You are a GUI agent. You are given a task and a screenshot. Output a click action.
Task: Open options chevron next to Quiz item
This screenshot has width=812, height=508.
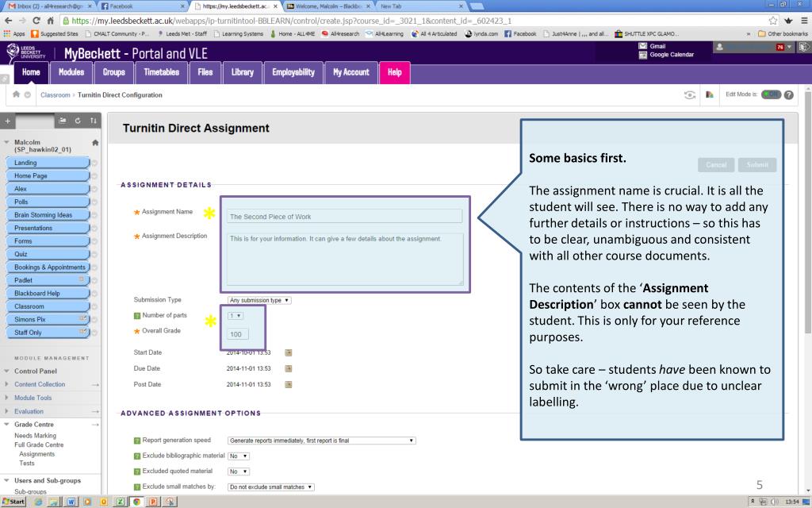pyautogui.click(x=94, y=255)
